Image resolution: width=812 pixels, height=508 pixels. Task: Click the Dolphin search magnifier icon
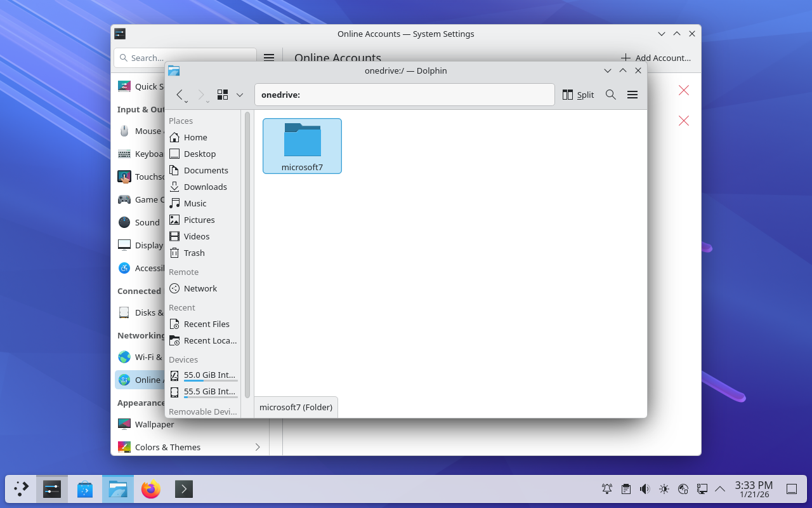[610, 95]
